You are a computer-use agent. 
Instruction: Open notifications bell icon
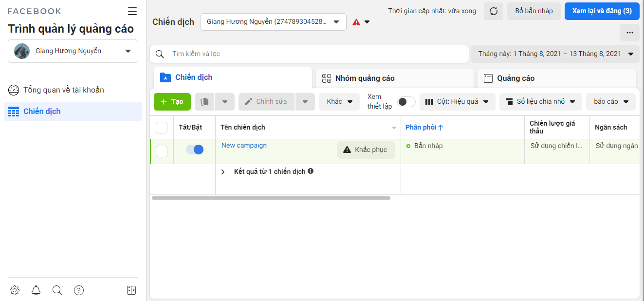(x=36, y=290)
